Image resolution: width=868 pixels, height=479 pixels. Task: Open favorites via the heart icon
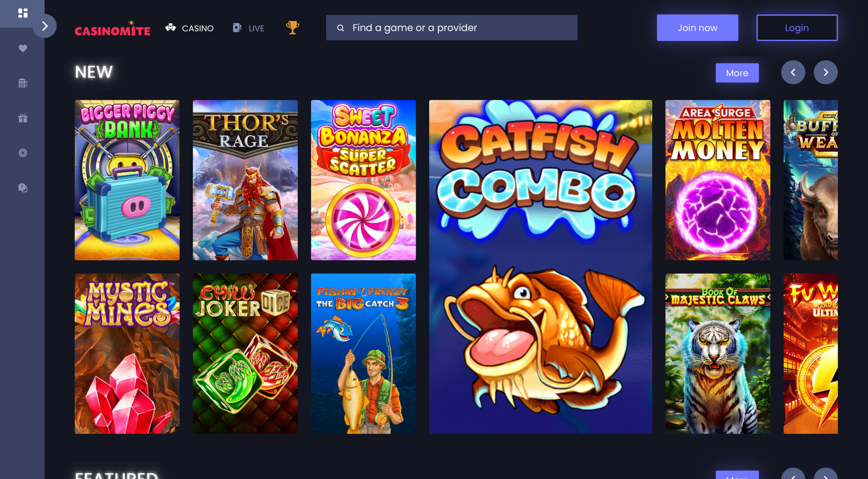[x=23, y=48]
